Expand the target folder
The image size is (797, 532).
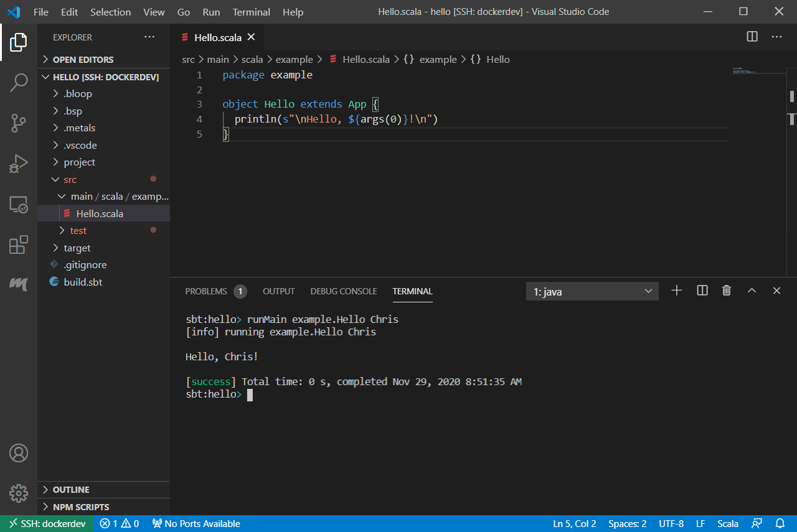[103, 248]
